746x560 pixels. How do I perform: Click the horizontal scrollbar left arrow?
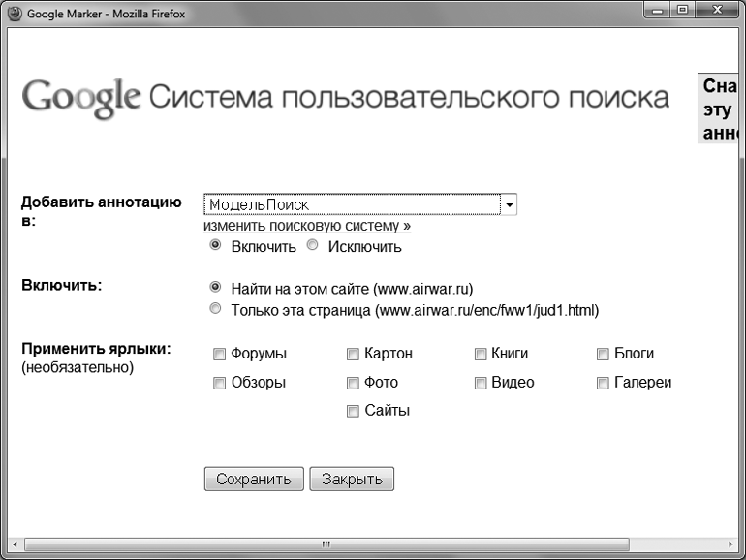[14, 543]
